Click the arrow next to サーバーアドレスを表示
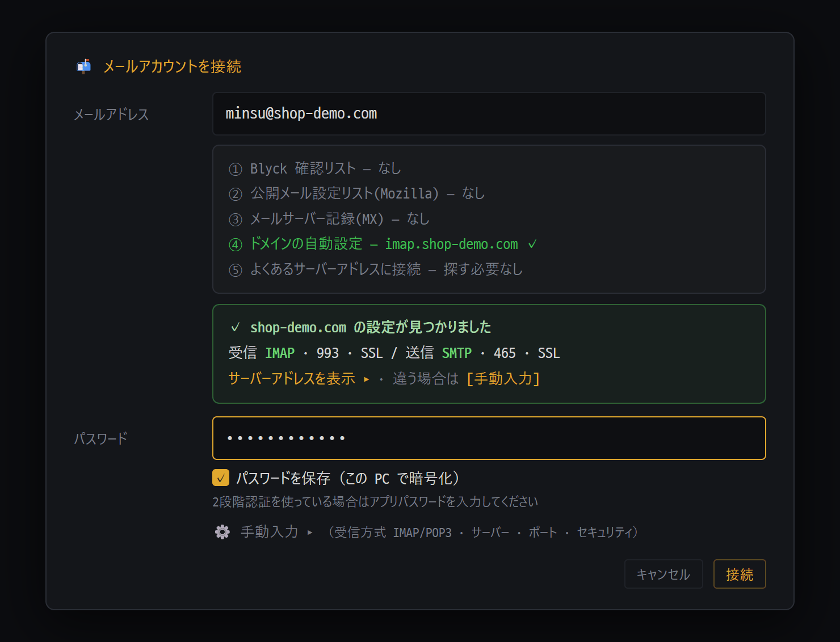Image resolution: width=840 pixels, height=642 pixels. (367, 379)
